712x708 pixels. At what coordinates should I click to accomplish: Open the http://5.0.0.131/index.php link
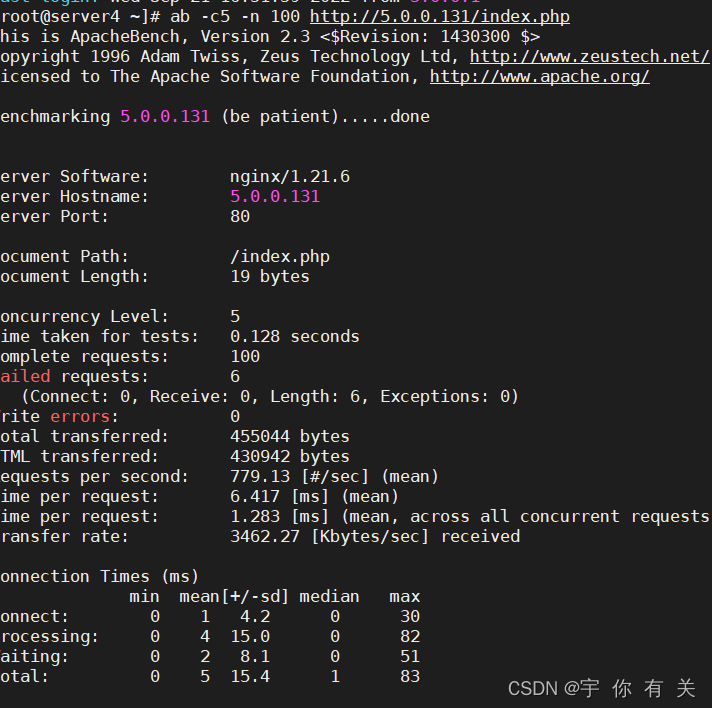pyautogui.click(x=440, y=17)
